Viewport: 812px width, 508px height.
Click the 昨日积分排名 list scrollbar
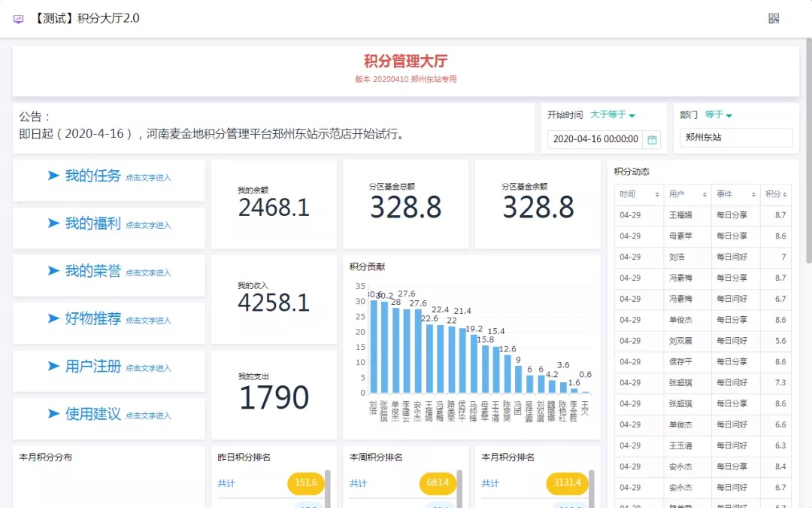pyautogui.click(x=327, y=489)
